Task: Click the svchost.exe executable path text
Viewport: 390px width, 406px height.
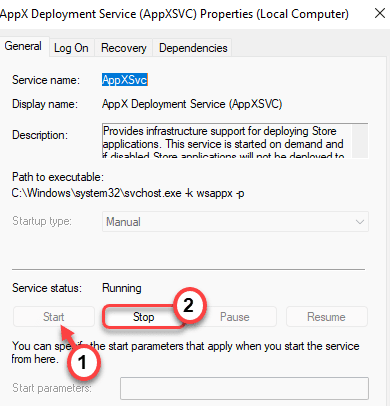Action: tap(128, 193)
